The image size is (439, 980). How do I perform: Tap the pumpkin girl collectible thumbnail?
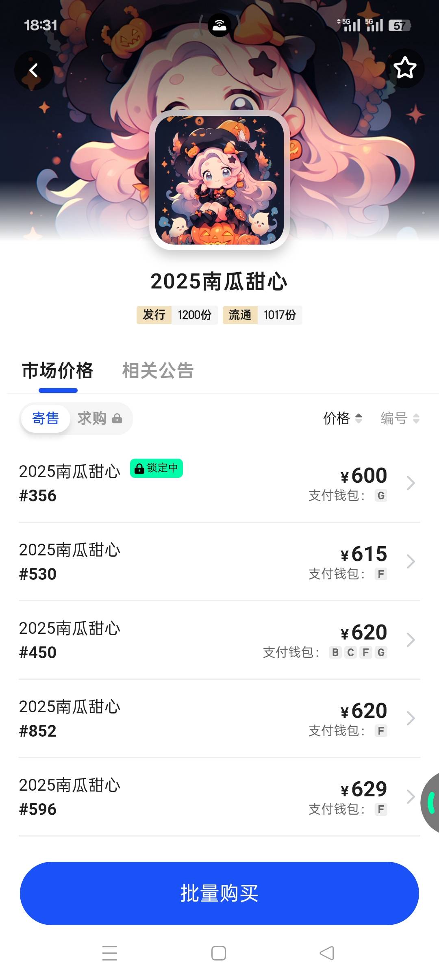click(x=219, y=180)
